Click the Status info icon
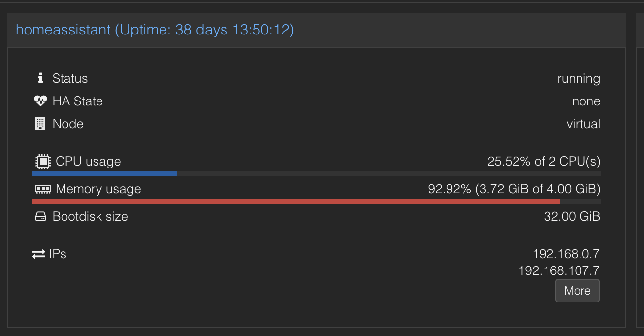 pyautogui.click(x=40, y=78)
